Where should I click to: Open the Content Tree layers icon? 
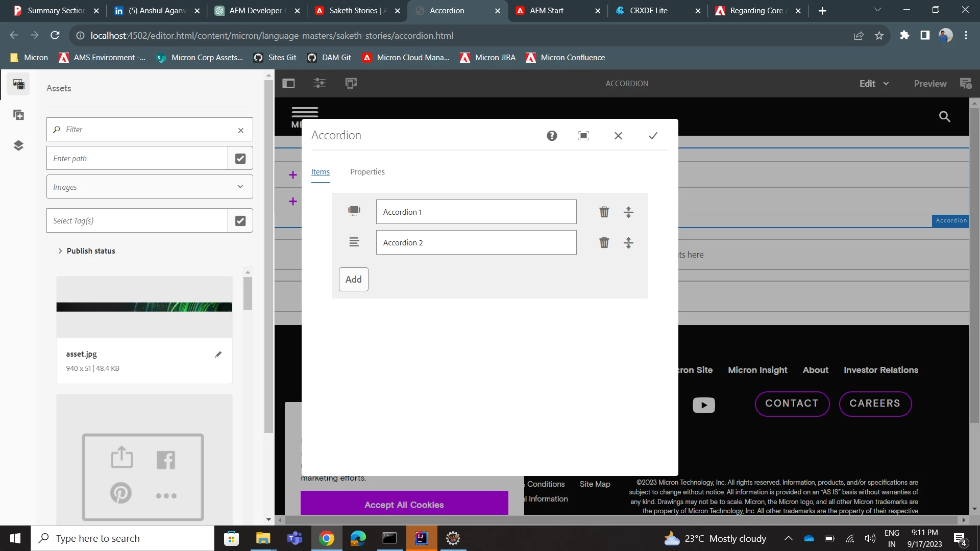18,146
